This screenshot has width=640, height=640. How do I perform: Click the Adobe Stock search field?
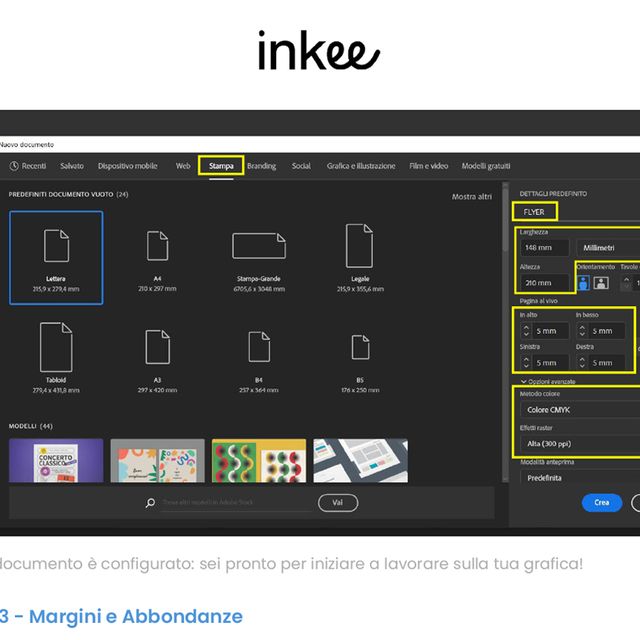pos(236,502)
